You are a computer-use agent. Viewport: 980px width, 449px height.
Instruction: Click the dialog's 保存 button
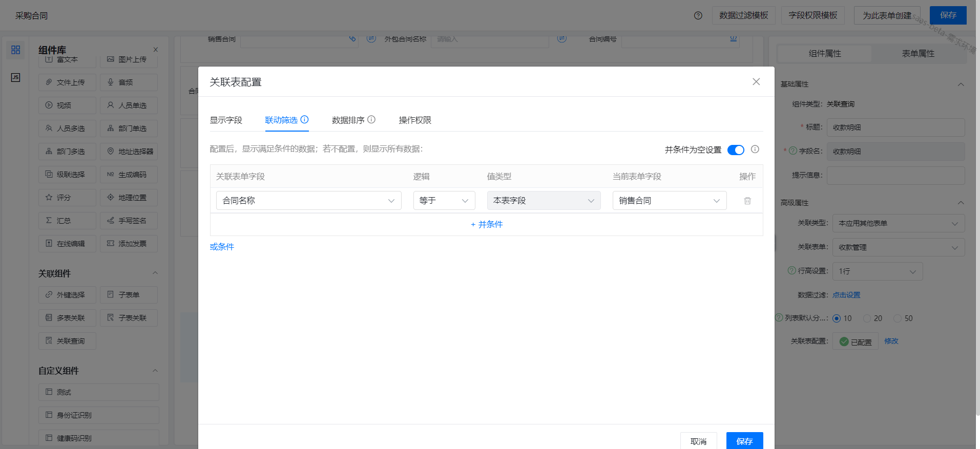point(744,441)
